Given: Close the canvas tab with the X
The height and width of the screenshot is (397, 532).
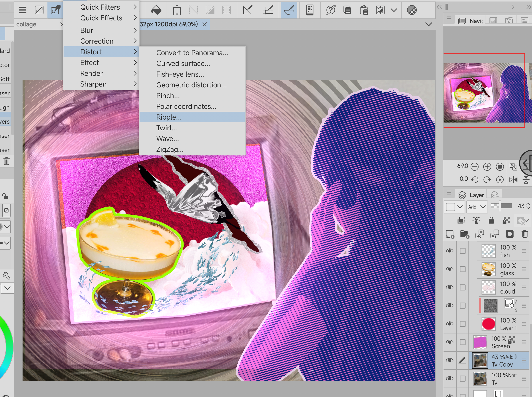Looking at the screenshot, I should pyautogui.click(x=204, y=24).
